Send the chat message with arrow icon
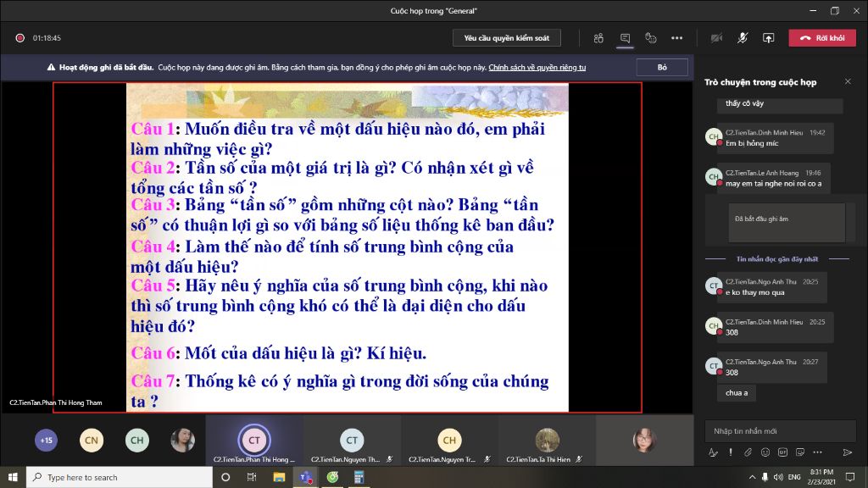Screen dimensions: 868x488 848,452
